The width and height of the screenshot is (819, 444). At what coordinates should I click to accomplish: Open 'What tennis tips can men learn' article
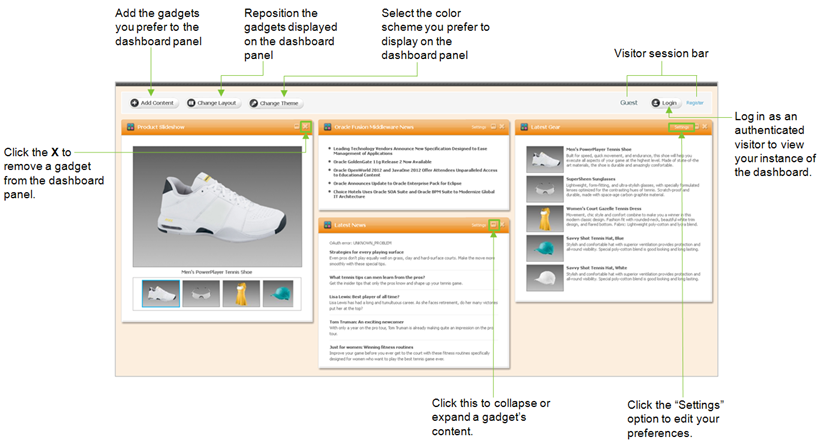click(377, 277)
